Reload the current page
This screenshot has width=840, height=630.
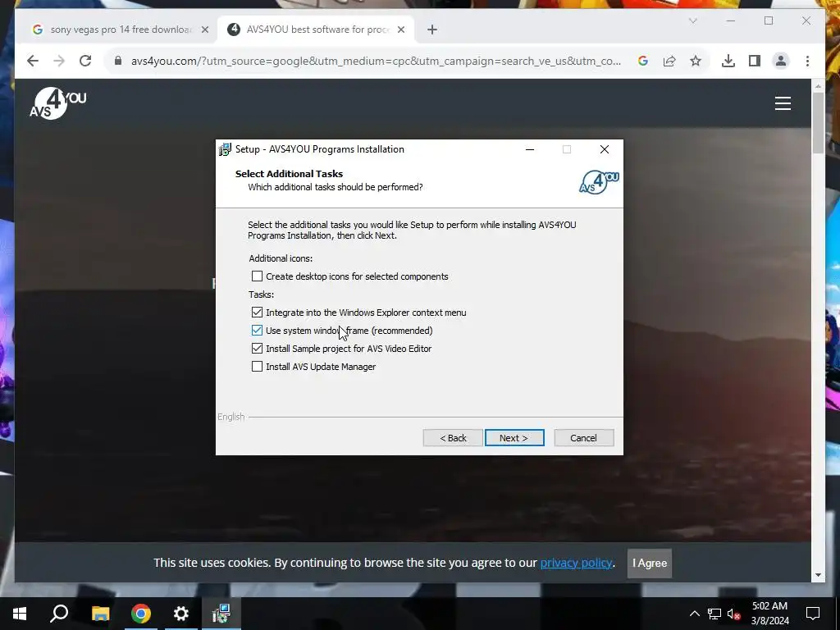[x=85, y=61]
